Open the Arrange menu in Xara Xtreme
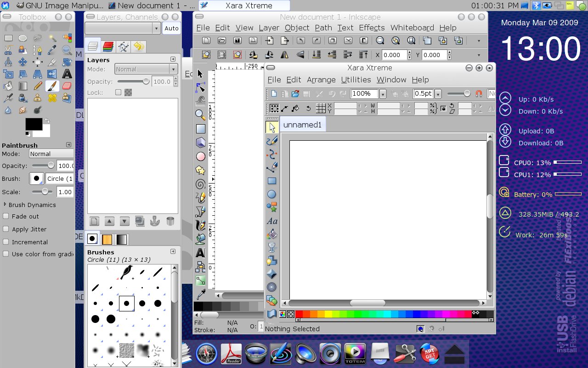 pyautogui.click(x=321, y=80)
